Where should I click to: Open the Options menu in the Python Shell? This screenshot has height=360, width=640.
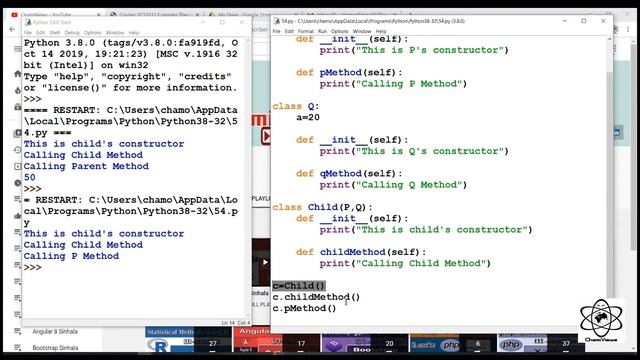[93, 33]
